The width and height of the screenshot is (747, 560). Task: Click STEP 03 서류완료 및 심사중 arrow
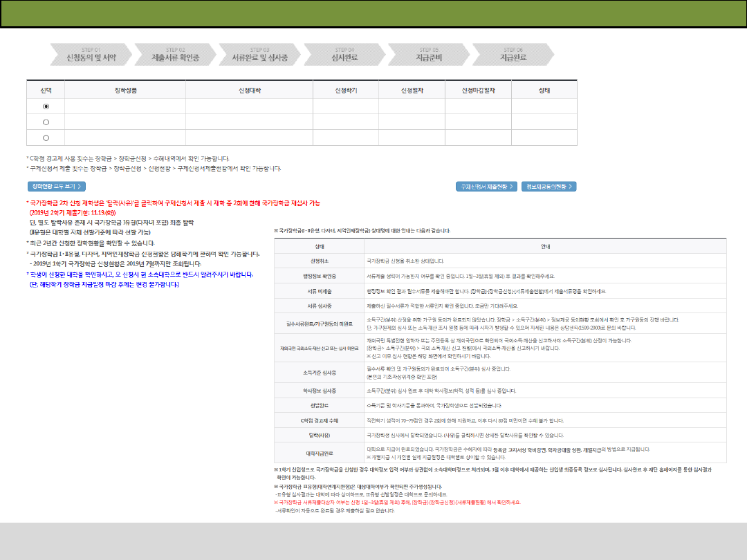click(x=259, y=55)
